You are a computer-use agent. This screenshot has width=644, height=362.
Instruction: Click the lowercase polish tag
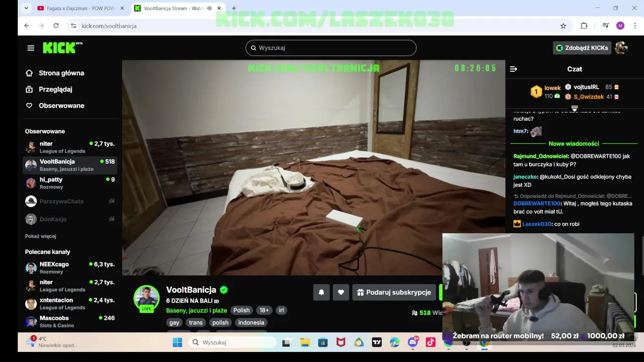pyautogui.click(x=220, y=323)
